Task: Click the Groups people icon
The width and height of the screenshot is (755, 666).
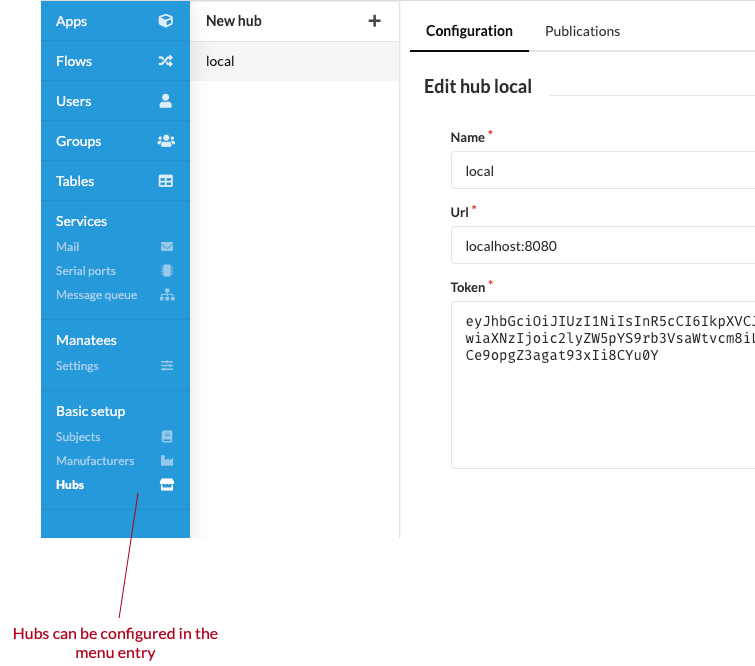Action: pos(166,141)
